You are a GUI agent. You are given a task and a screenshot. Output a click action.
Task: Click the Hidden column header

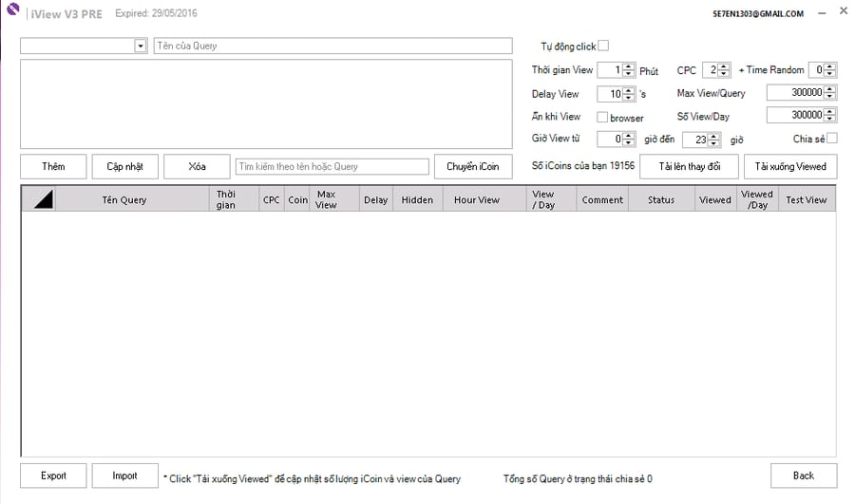point(418,200)
